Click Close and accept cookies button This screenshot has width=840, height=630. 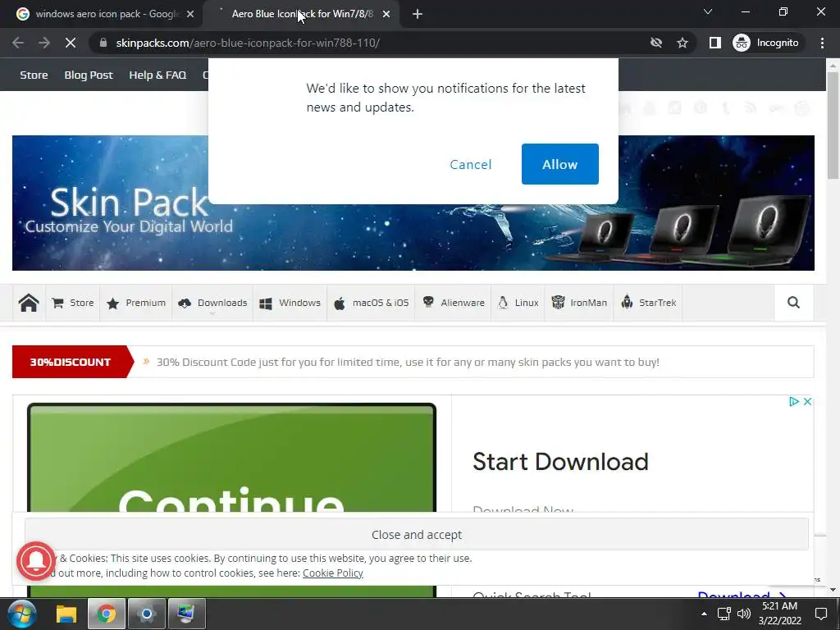point(416,535)
